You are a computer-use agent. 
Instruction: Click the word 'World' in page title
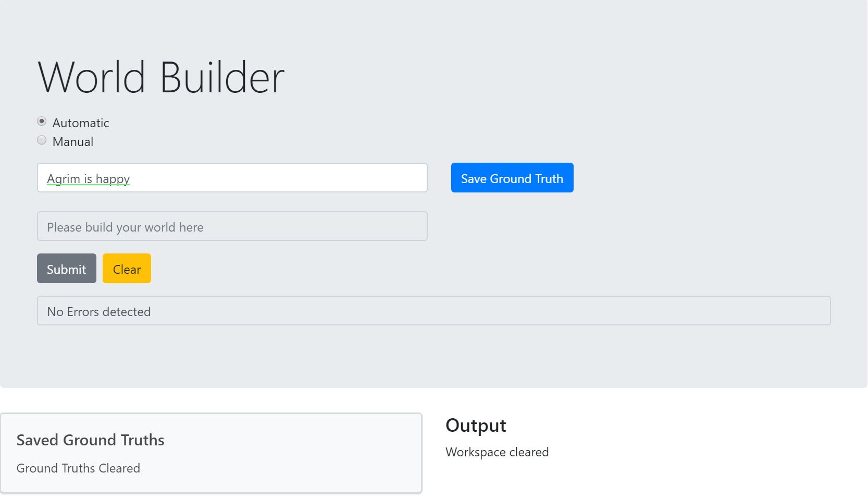tap(92, 78)
